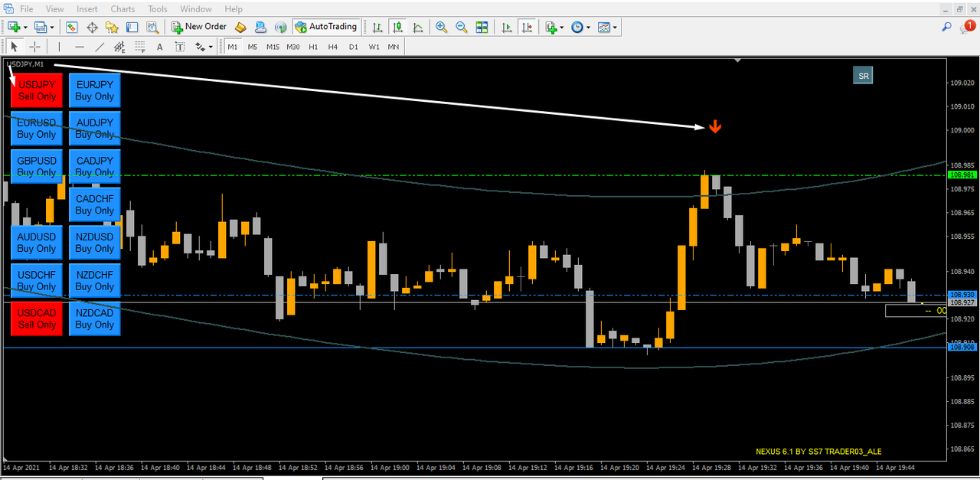Select the text (A) tool
Viewport: 980px width, 480px height.
(x=160, y=47)
